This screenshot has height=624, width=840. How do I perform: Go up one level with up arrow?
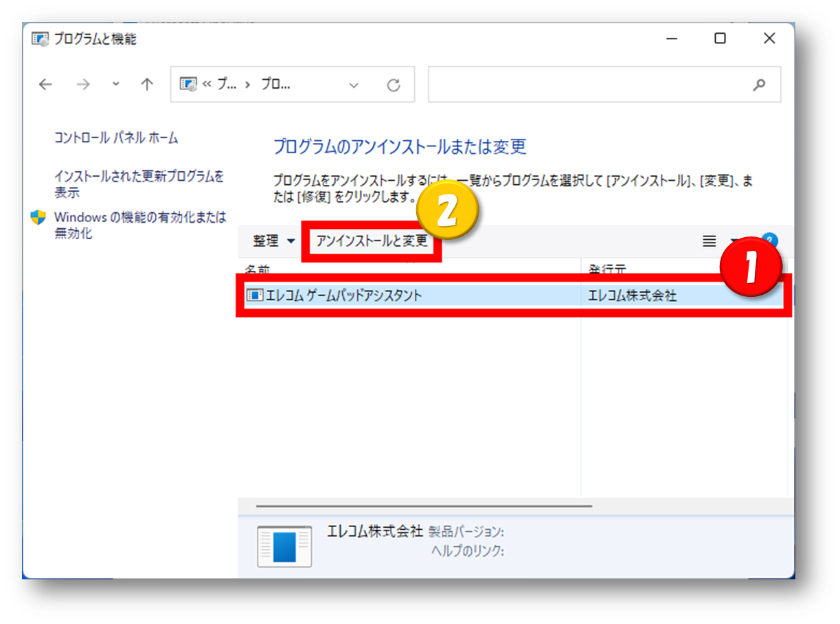[146, 85]
